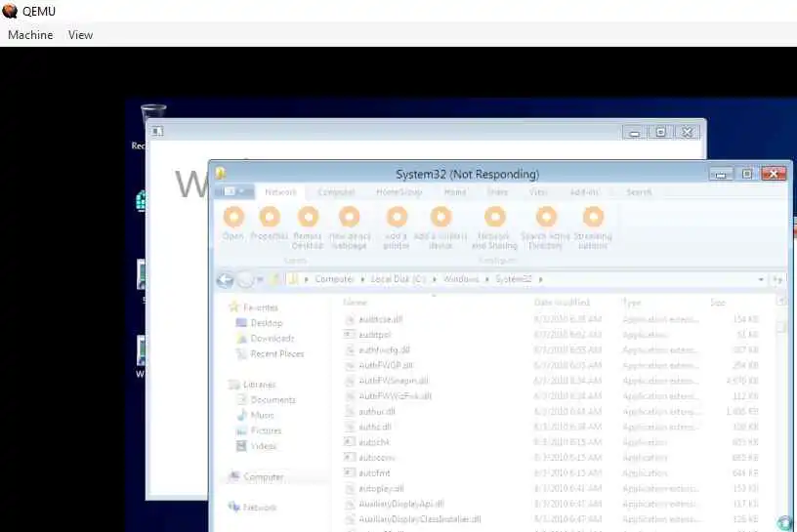Launch Remote Desktop from the ribbon
This screenshot has width=797, height=532.
pos(308,217)
